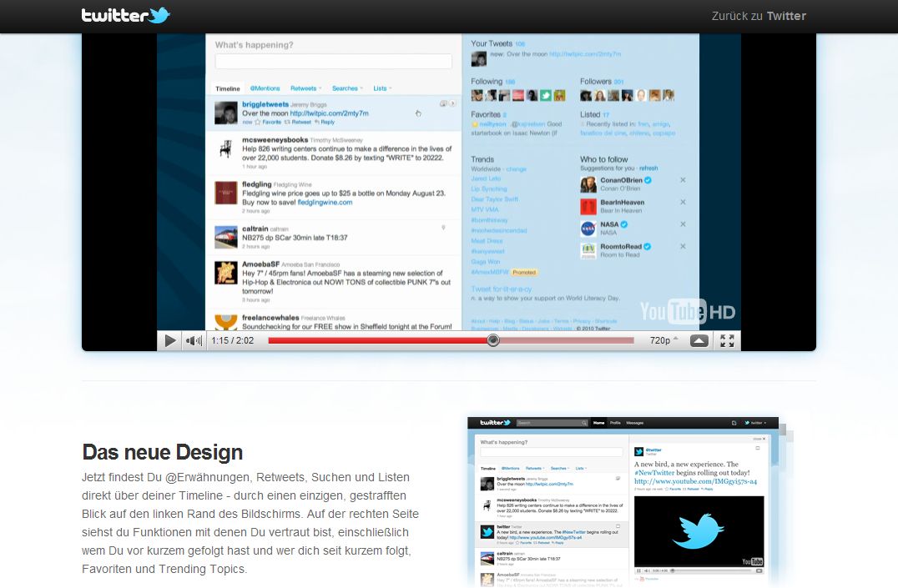
Task: Play the video with the play button
Action: pos(170,340)
